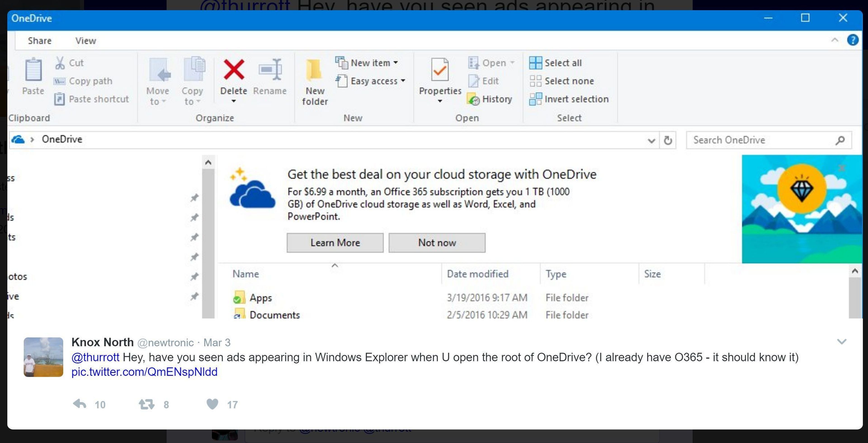
Task: Open the New item dropdown arrow
Action: coord(396,63)
